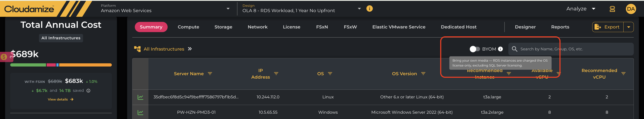Open the Platform Amazon Web Services dropdown
Screen dimensions: 644x119
[165, 9]
